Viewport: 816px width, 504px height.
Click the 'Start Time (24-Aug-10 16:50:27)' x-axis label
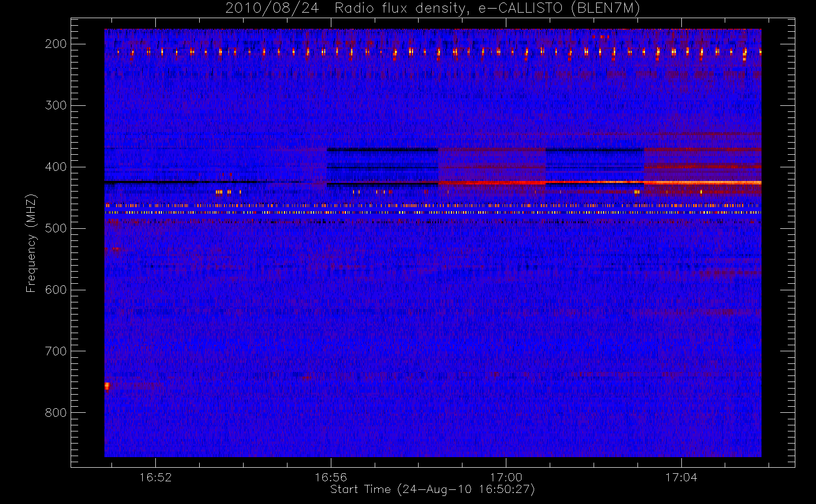(x=432, y=489)
